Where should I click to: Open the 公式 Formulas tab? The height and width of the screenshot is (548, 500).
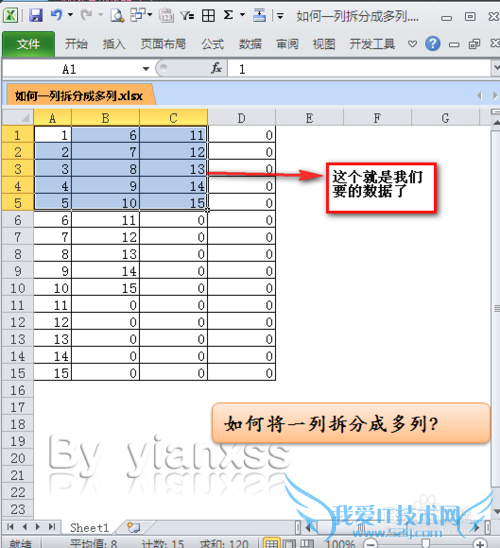(x=212, y=44)
